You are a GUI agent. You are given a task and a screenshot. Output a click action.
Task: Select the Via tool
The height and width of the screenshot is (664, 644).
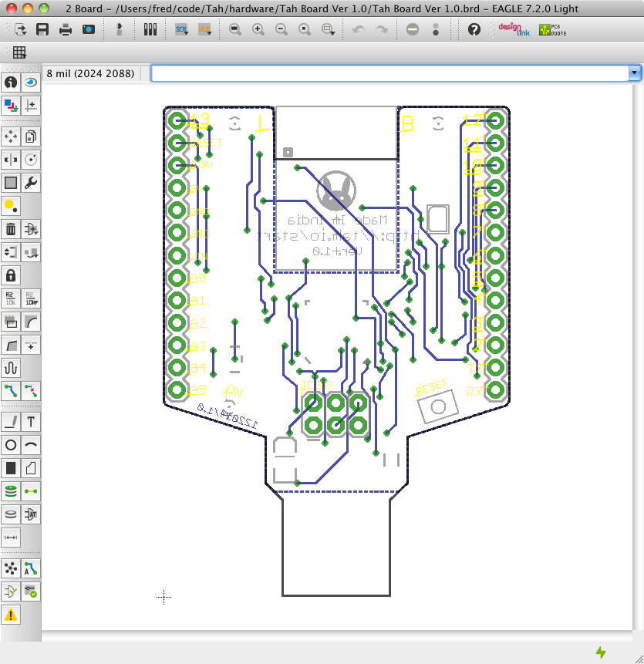click(9, 490)
